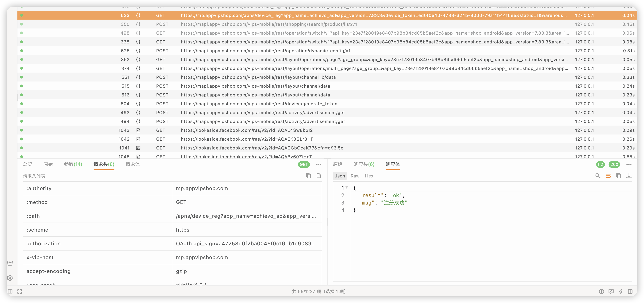Open the 参数(14) tab
This screenshot has height=303, width=644.
[x=73, y=164]
